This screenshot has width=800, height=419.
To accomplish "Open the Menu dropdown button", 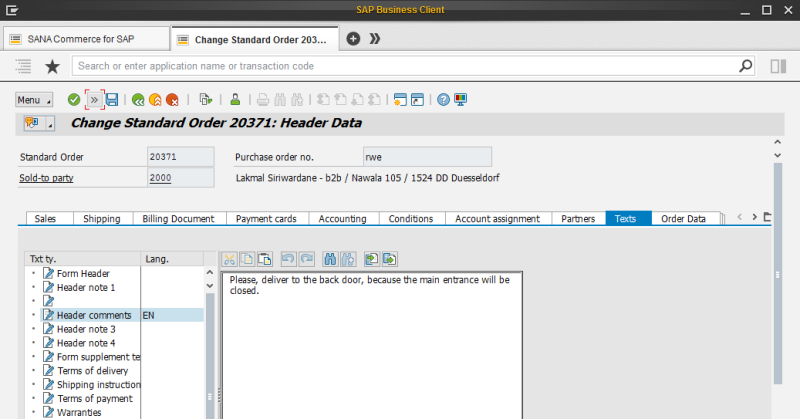I will (x=33, y=100).
